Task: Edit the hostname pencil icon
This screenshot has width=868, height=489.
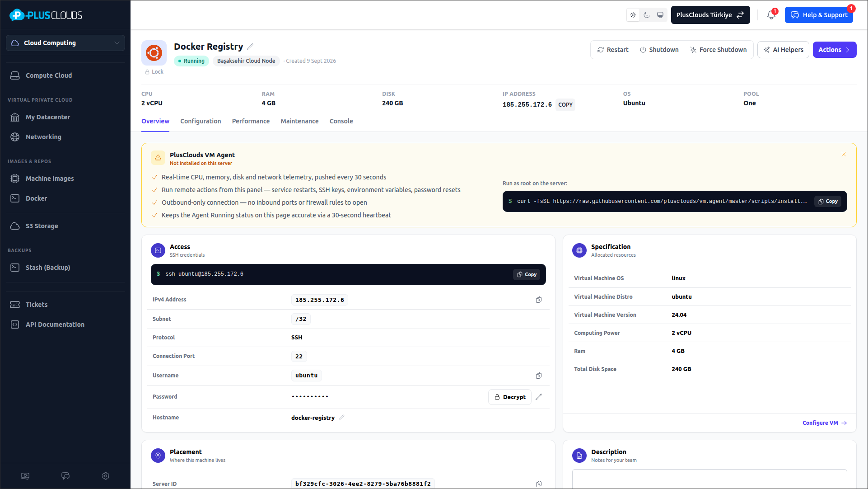Action: click(x=341, y=418)
